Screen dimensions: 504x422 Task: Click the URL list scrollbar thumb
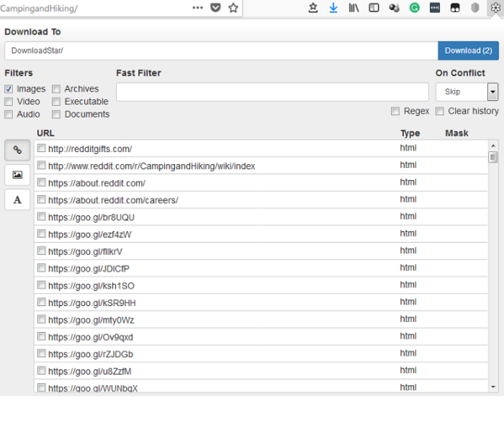(x=493, y=157)
